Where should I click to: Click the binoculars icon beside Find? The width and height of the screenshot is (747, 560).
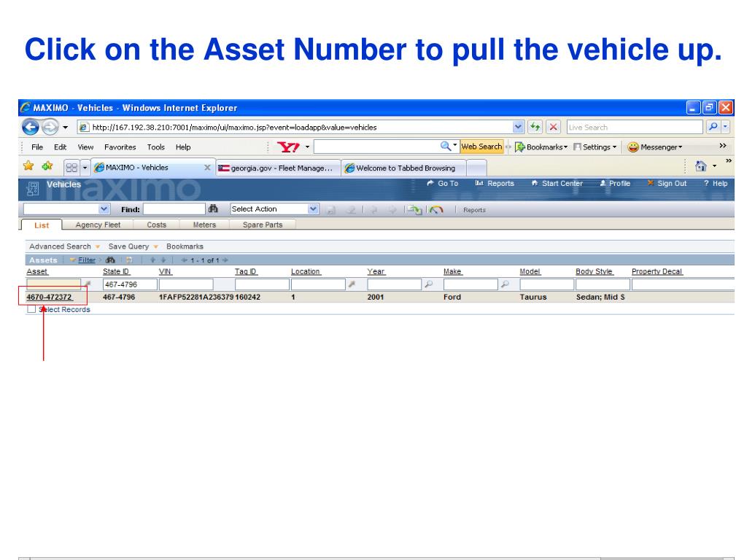click(x=213, y=209)
